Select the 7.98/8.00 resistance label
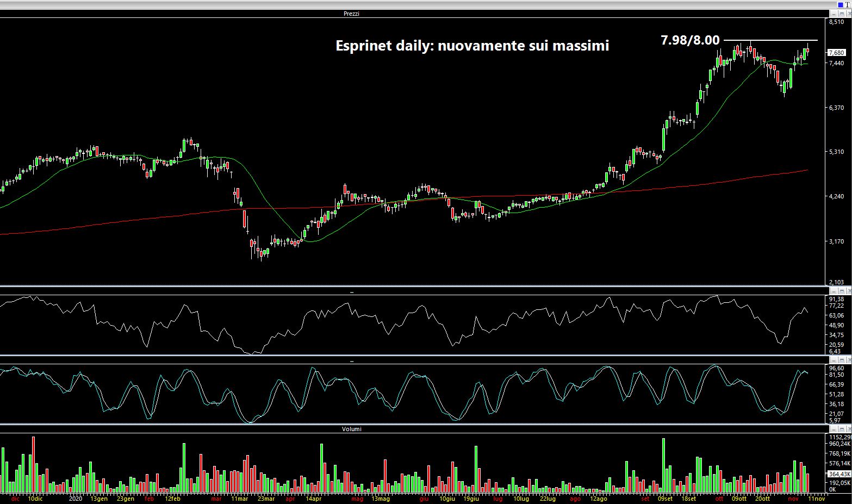This screenshot has height=504, width=852. point(690,40)
